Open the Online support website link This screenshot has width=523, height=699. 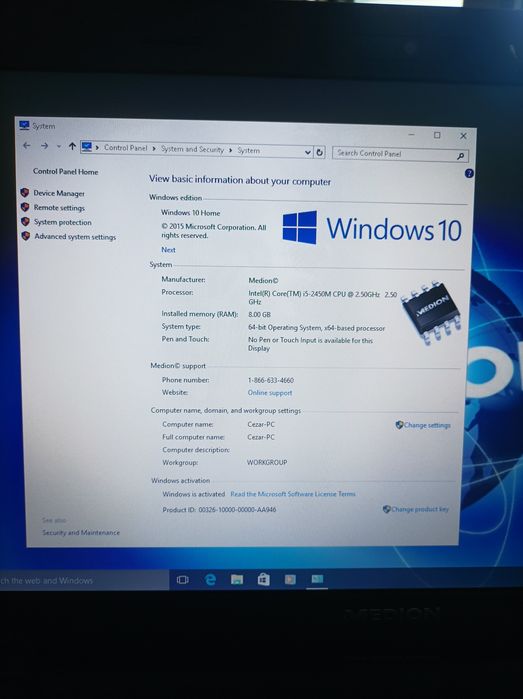point(270,393)
